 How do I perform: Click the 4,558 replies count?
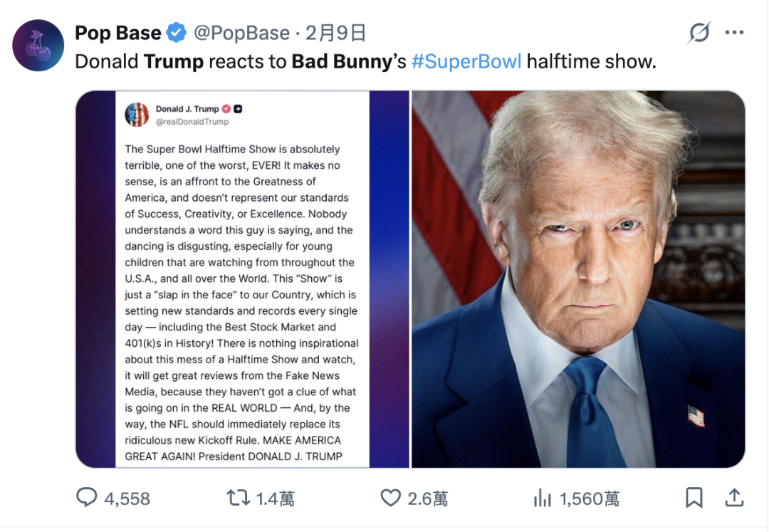click(127, 499)
